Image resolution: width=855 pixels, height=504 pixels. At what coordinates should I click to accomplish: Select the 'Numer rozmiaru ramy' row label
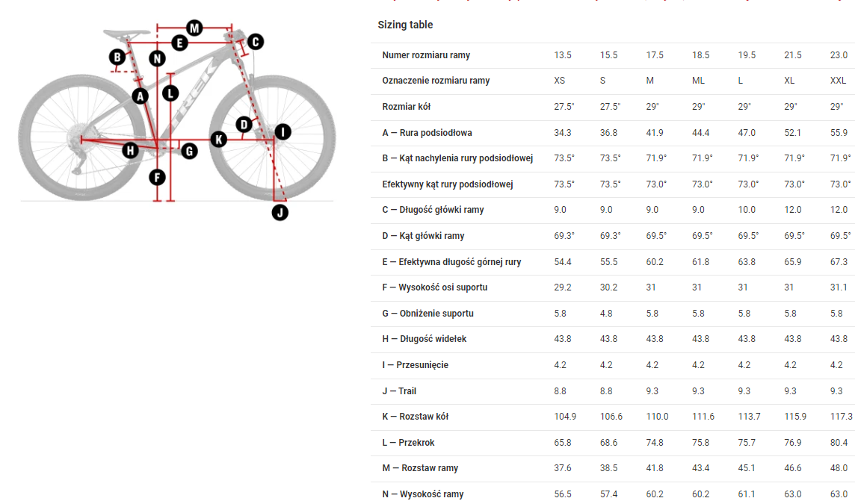click(x=426, y=55)
